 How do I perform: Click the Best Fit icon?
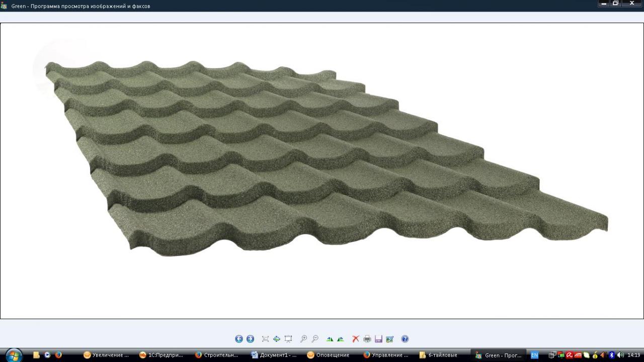[265, 339]
